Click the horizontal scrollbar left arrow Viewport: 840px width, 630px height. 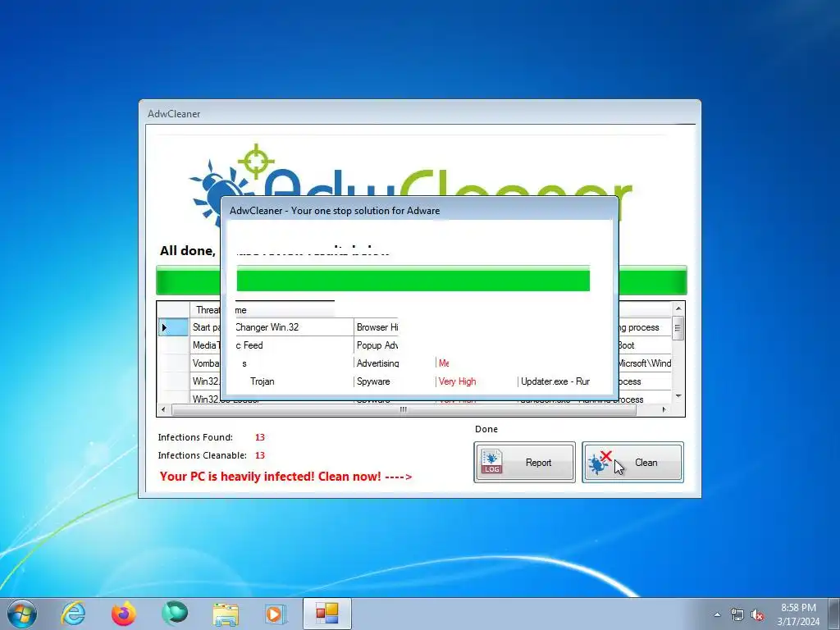[164, 410]
